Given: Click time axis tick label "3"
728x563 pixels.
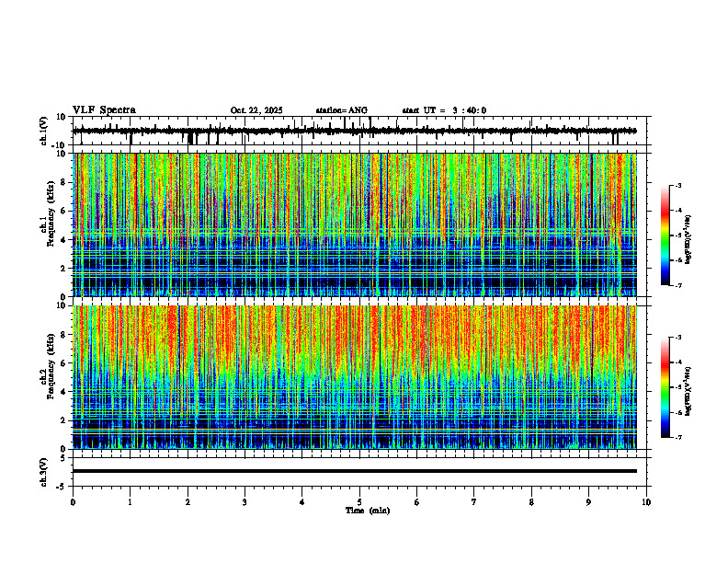Looking at the screenshot, I should coord(245,502).
